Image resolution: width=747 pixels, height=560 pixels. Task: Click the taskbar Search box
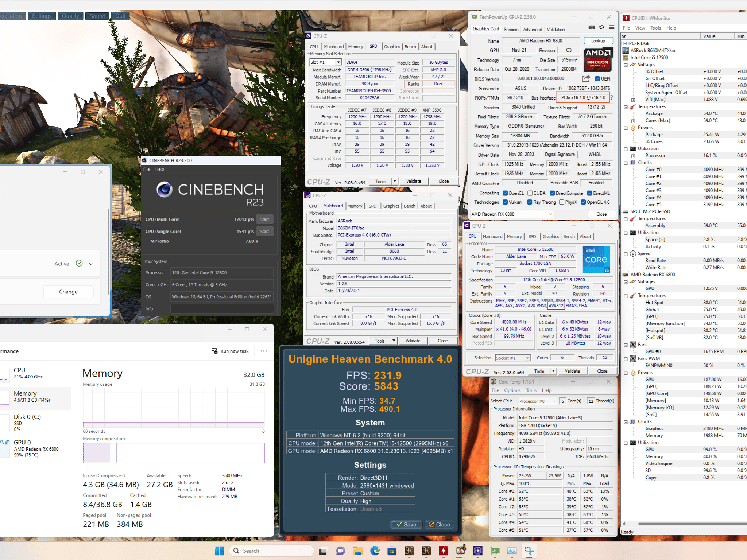coord(272,551)
